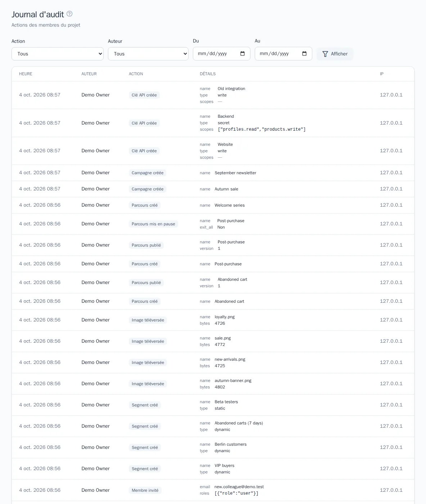Click the "Image téléversée" badge for sale.png
Image resolution: width=426 pixels, height=504 pixels.
pos(148,341)
